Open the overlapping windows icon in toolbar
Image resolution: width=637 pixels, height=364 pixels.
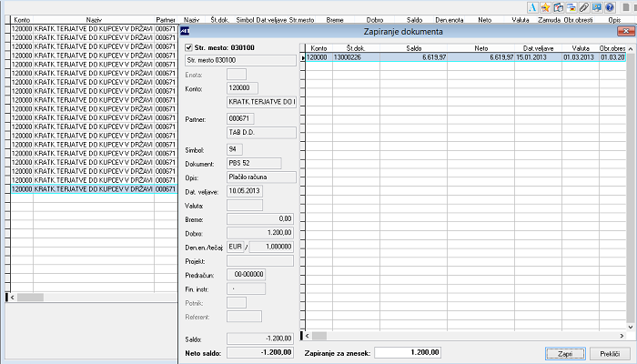pos(571,7)
